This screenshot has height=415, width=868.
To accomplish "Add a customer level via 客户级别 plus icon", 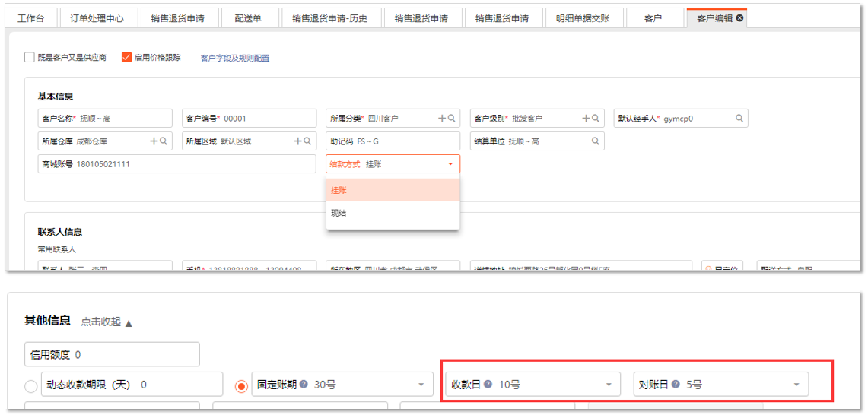I will pos(586,119).
